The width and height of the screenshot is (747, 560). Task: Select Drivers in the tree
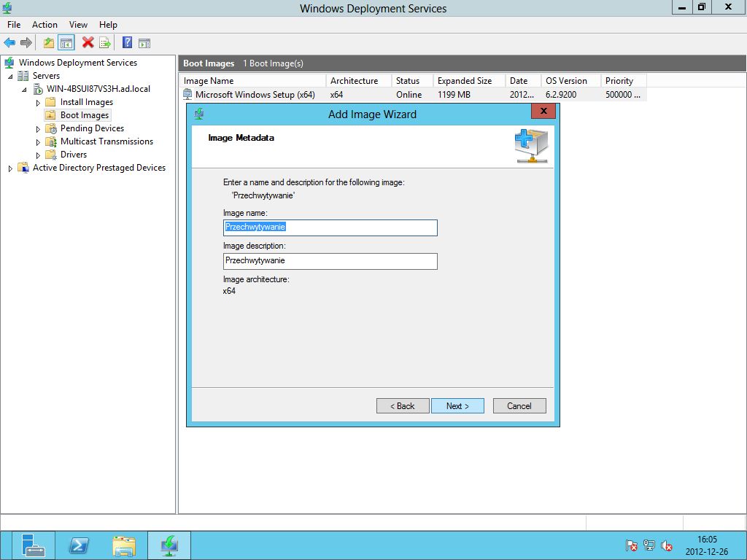tap(74, 155)
